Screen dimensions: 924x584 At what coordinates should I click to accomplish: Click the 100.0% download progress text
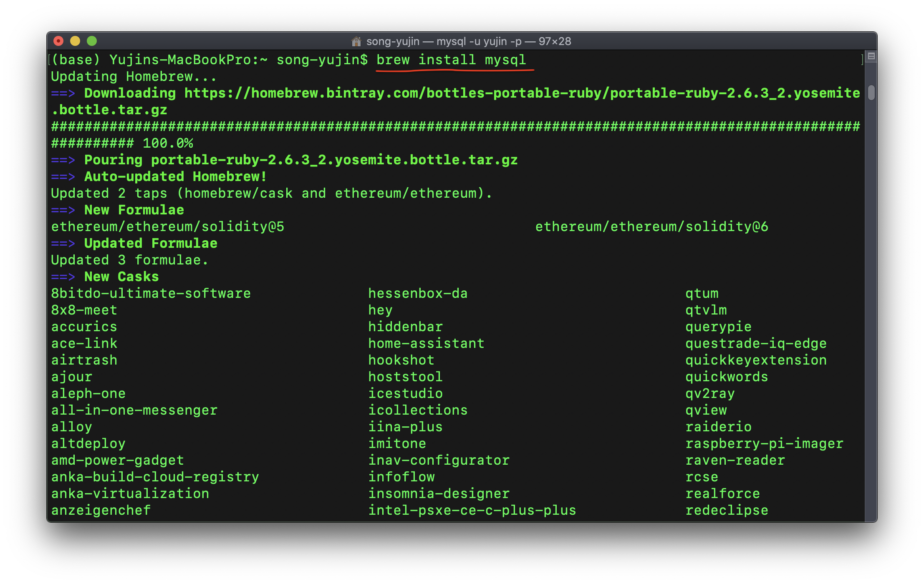pyautogui.click(x=168, y=143)
